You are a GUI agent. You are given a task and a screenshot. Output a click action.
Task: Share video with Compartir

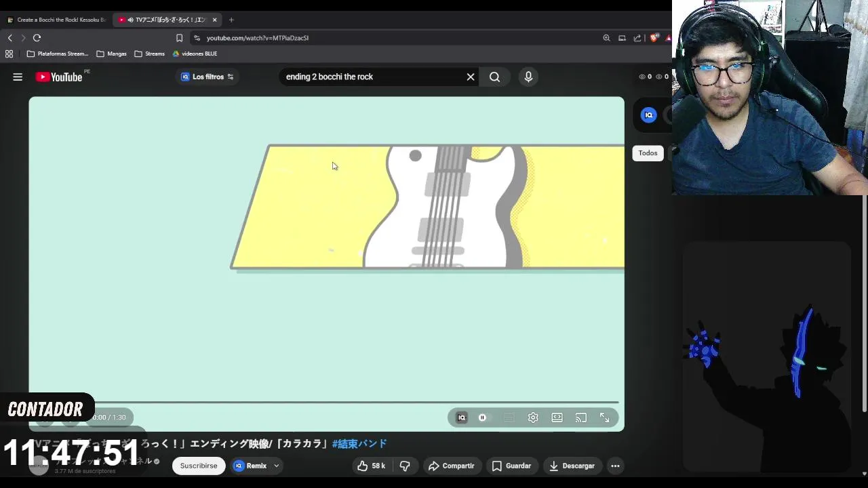tap(452, 466)
